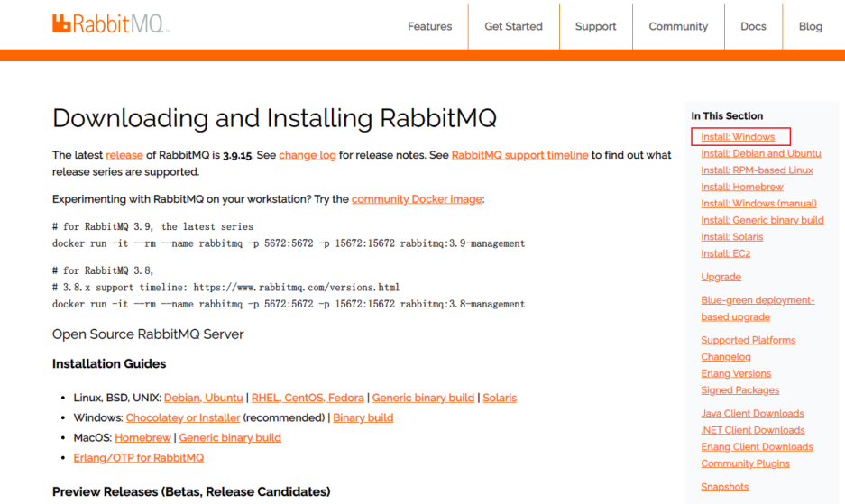This screenshot has height=504, width=845.
Task: Open 'Erlang Versions' sidebar link
Action: point(736,373)
